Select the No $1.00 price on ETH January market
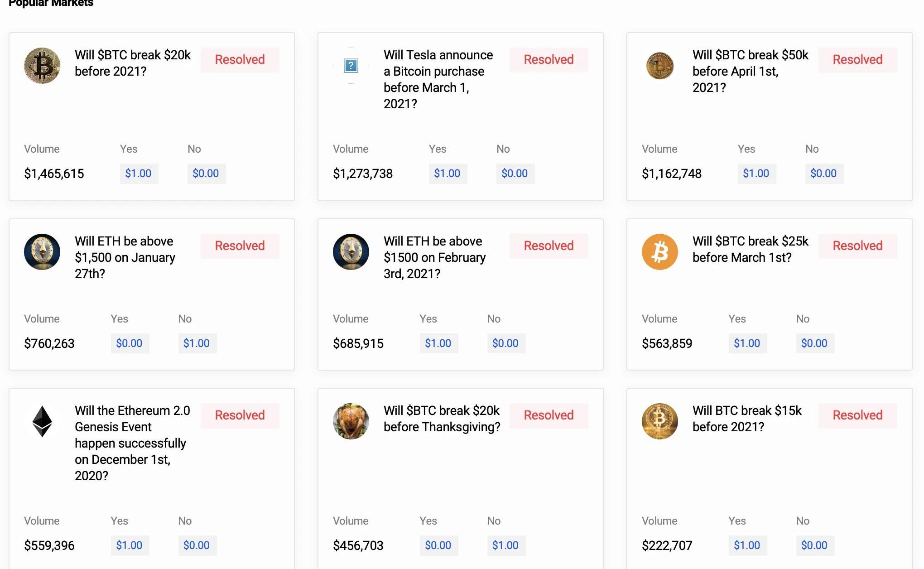The height and width of the screenshot is (569, 924). pos(197,343)
